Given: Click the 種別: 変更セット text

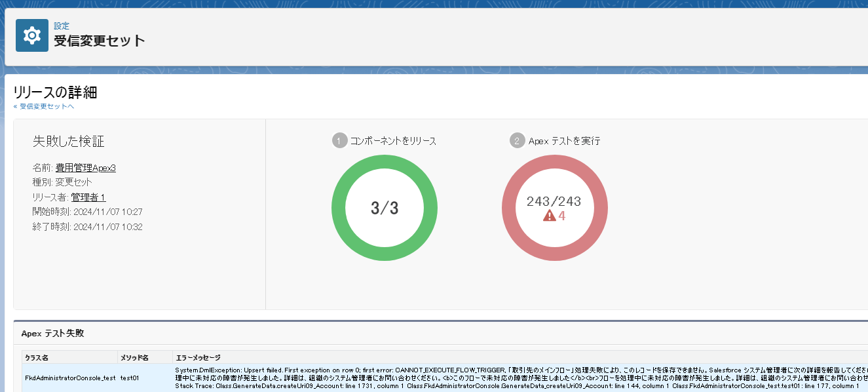Looking at the screenshot, I should click(x=62, y=182).
